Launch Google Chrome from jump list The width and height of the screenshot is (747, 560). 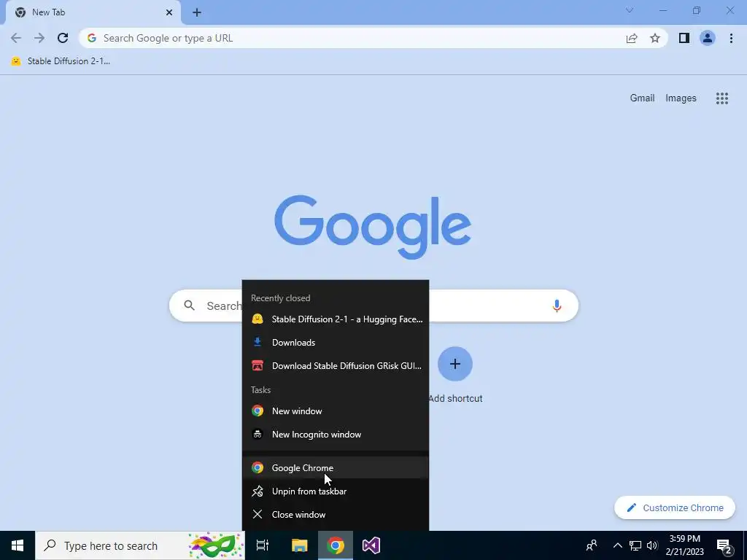pos(336,467)
